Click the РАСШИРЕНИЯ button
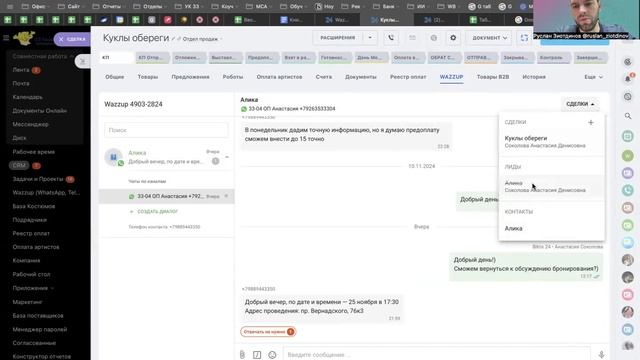This screenshot has height=360, width=640. tap(338, 38)
